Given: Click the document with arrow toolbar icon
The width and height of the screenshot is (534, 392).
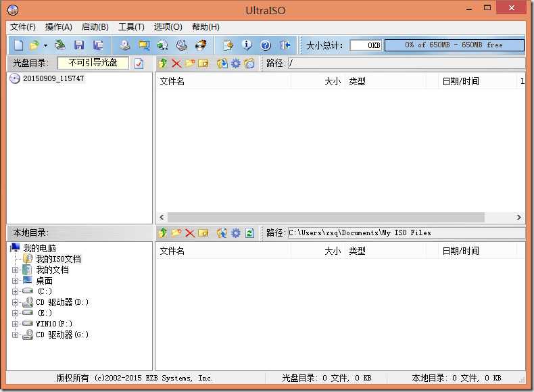Looking at the screenshot, I should [228, 45].
